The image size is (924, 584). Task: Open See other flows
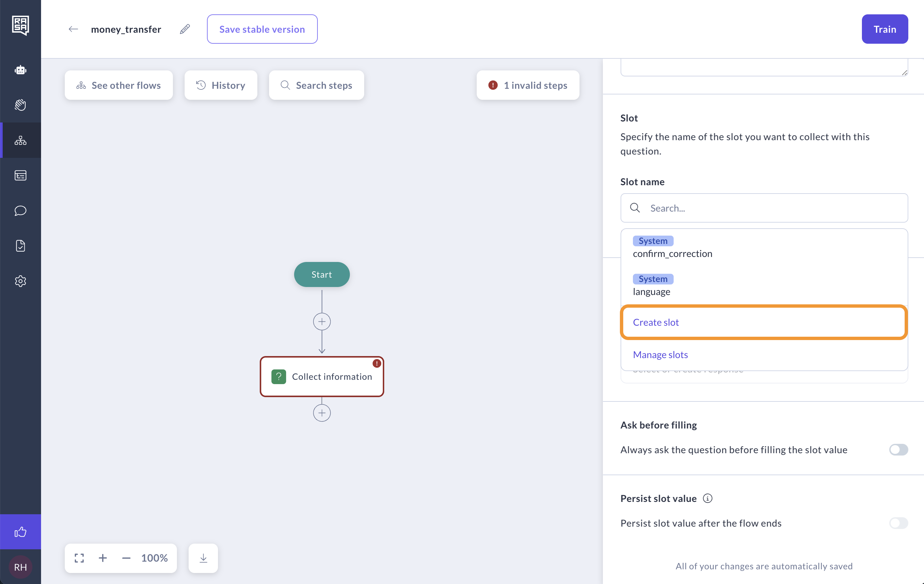point(119,85)
